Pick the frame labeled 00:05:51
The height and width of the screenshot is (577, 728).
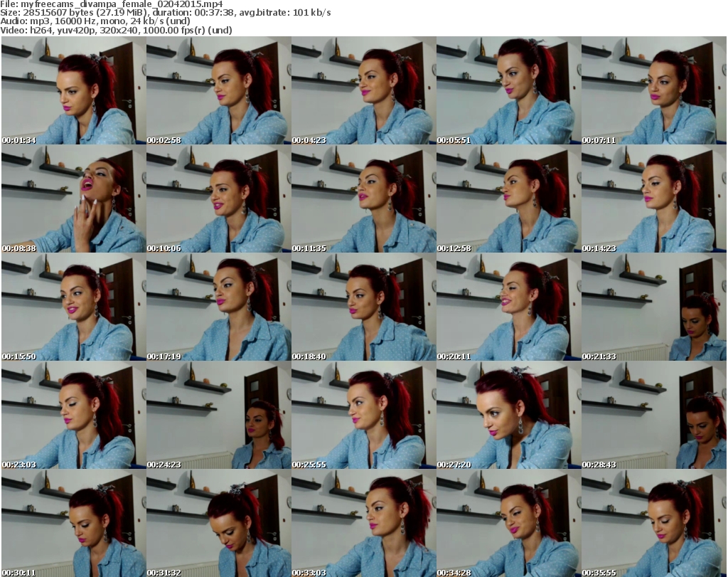click(x=508, y=90)
